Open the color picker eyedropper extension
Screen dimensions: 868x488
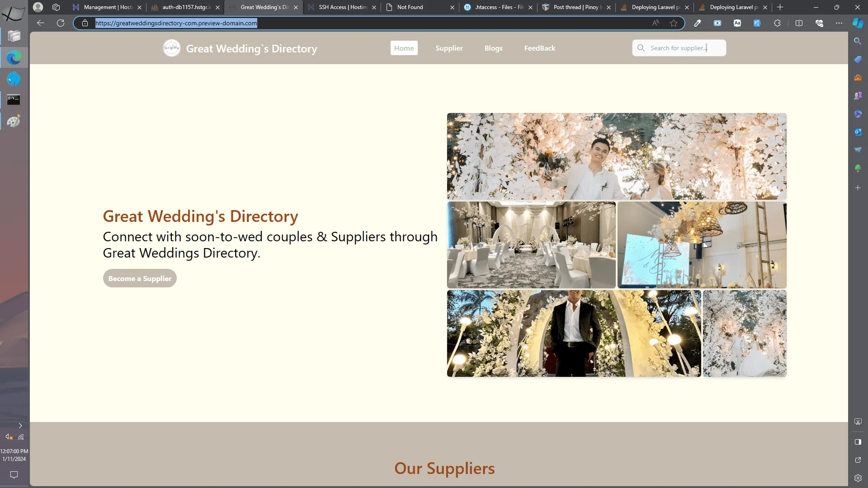pyautogui.click(x=698, y=23)
